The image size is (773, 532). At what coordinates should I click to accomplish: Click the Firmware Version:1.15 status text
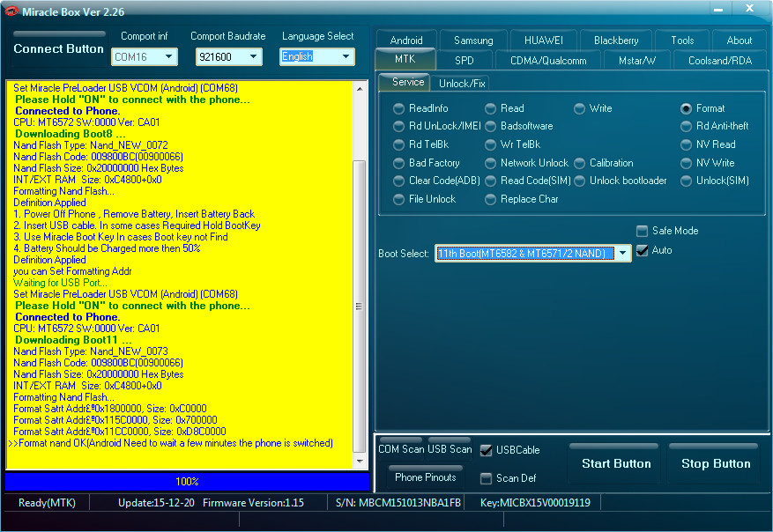point(253,502)
